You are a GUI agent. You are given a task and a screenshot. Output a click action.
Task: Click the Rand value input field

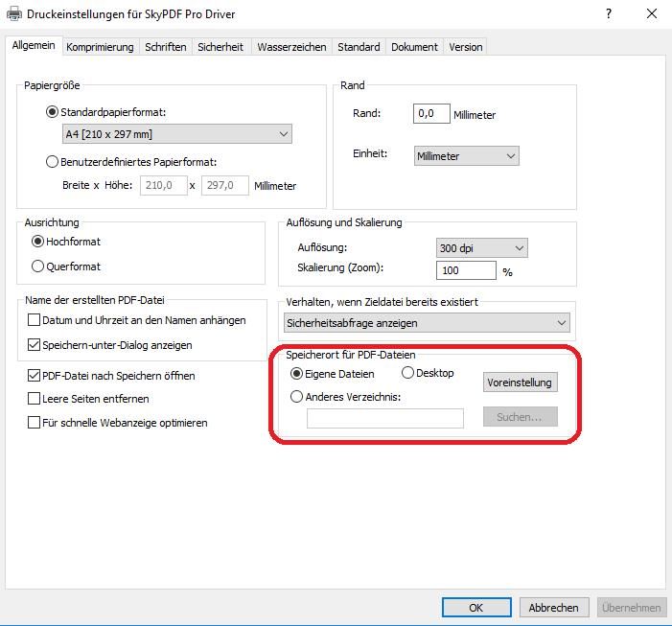tap(431, 113)
